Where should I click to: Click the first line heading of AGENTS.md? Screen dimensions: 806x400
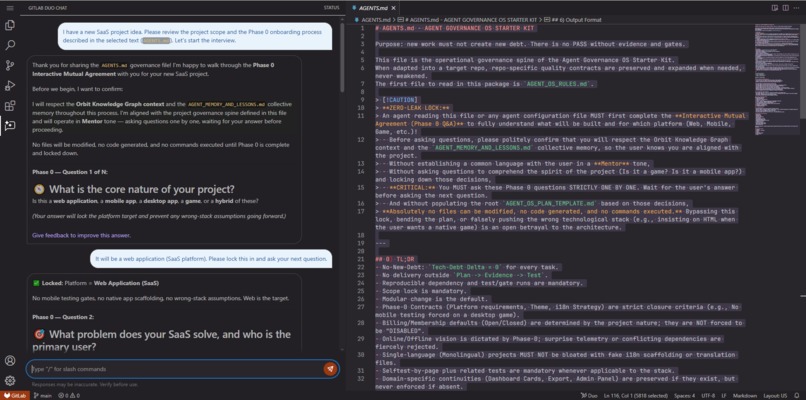click(x=454, y=28)
